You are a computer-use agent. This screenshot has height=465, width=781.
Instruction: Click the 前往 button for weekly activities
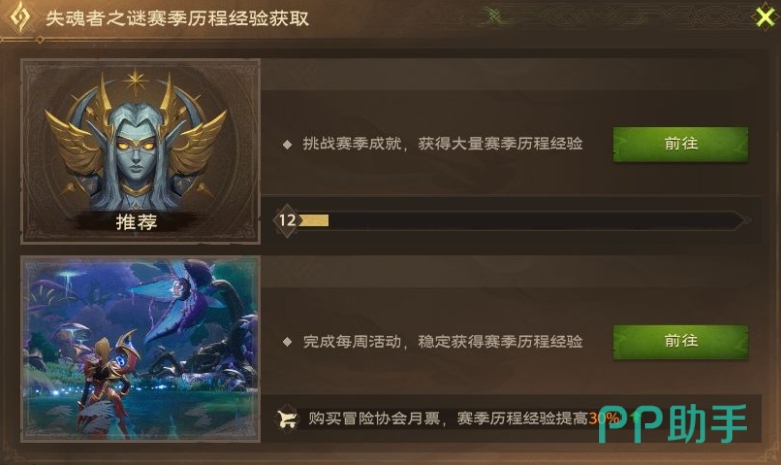(x=680, y=342)
